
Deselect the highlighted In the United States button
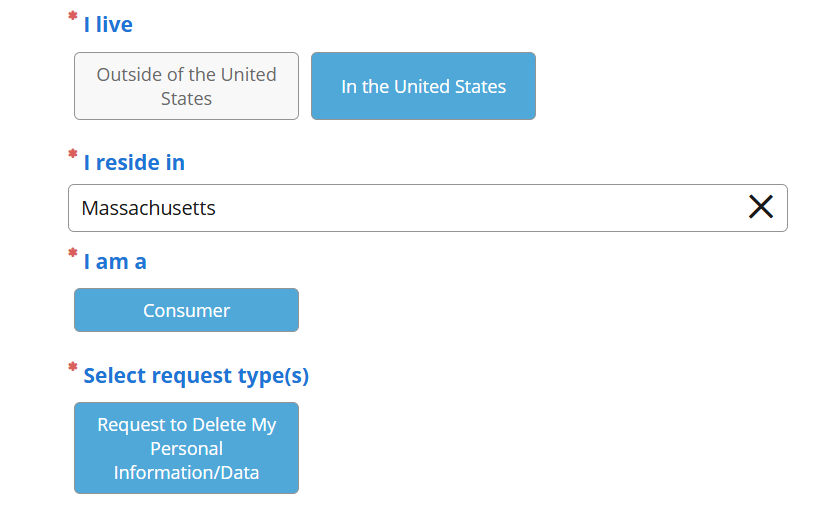pyautogui.click(x=423, y=86)
